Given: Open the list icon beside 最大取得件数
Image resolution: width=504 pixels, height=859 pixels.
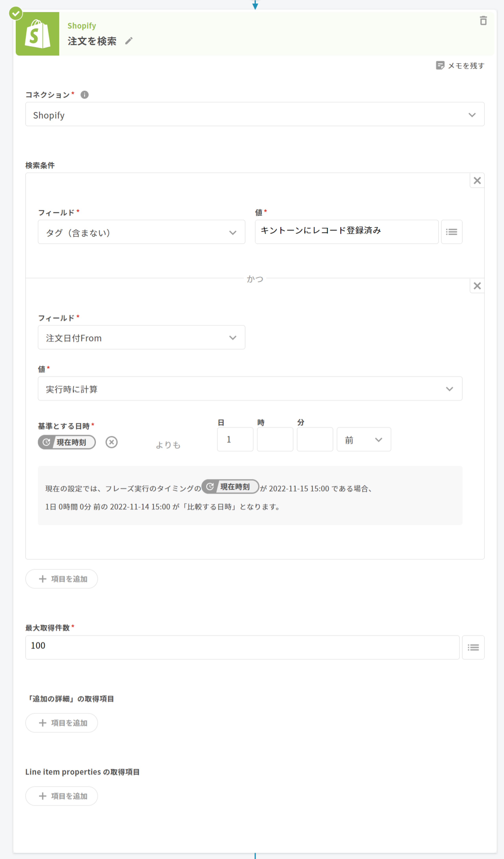Looking at the screenshot, I should tap(473, 647).
